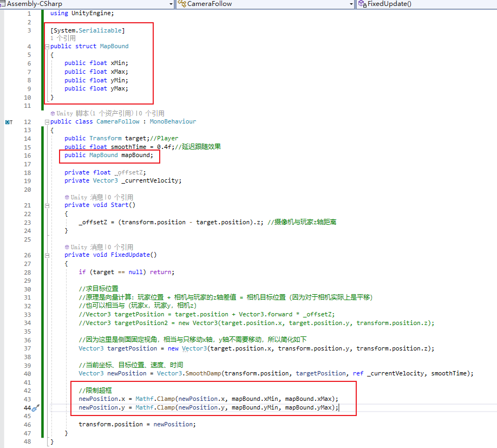The height and width of the screenshot is (448, 497).
Task: Collapse the MapBound struct definition
Action: coord(47,46)
